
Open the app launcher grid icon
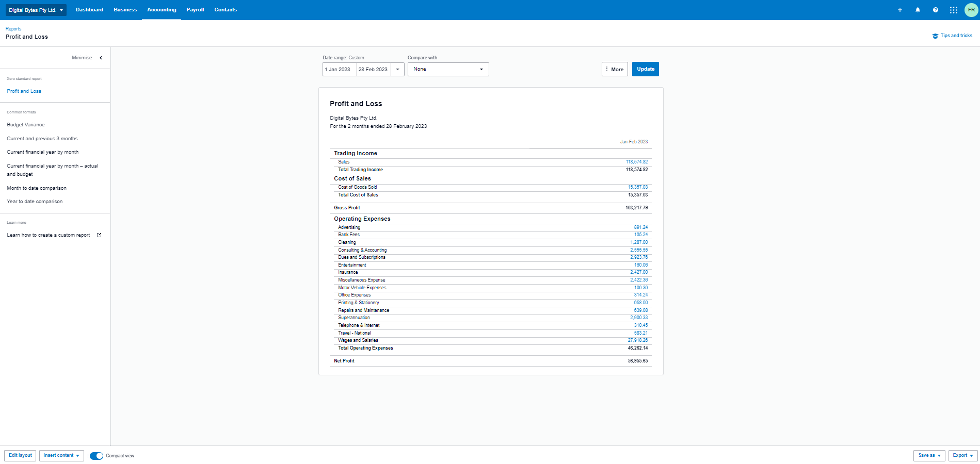coord(954,10)
